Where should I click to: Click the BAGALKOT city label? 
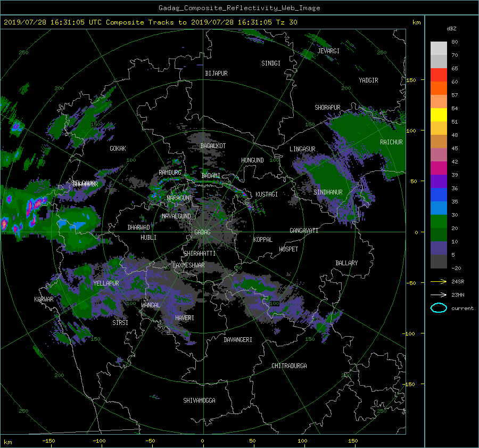pyautogui.click(x=213, y=146)
